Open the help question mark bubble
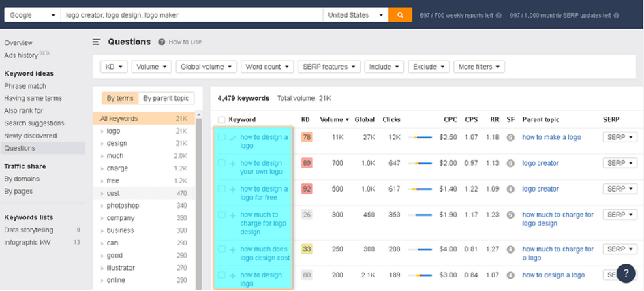This screenshot has width=644, height=291. pos(626,273)
